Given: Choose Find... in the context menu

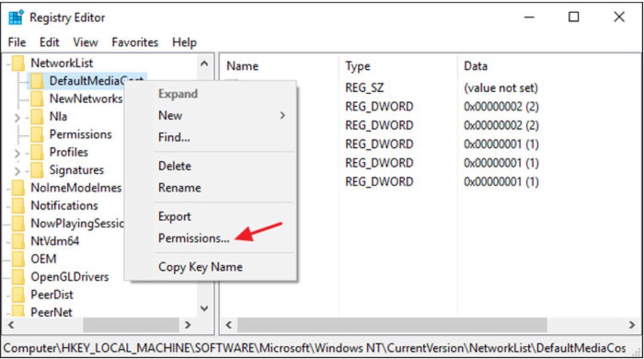Looking at the screenshot, I should [174, 137].
